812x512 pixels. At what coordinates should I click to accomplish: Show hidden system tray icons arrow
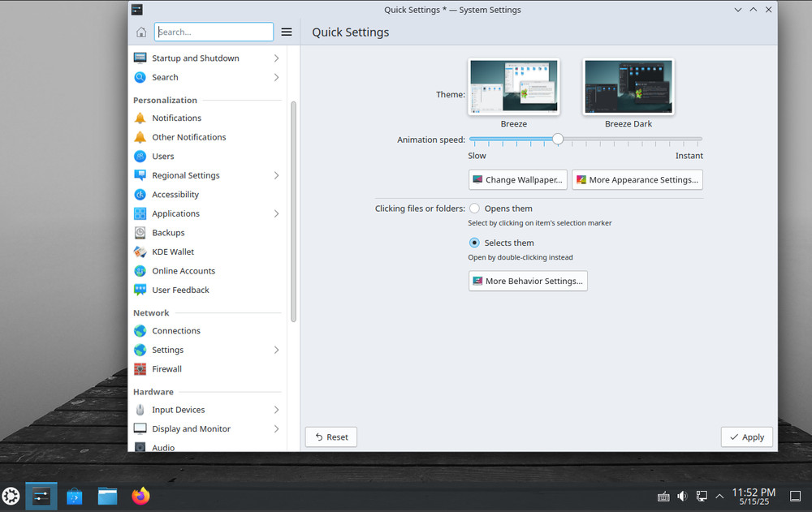click(x=719, y=497)
